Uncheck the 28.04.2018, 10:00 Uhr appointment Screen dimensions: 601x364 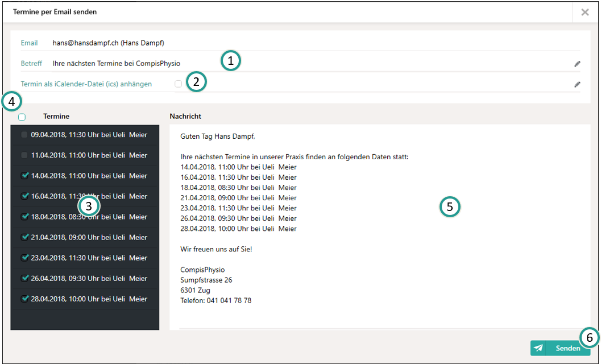(24, 299)
